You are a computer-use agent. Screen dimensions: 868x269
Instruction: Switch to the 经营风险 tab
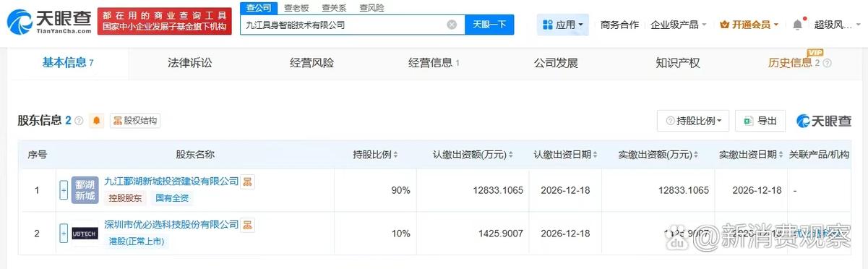tap(311, 63)
